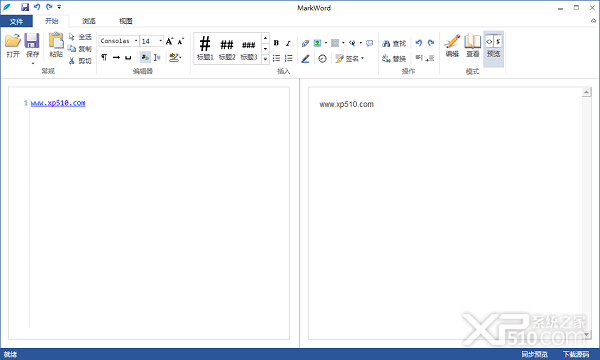
Task: Toggle space character display
Action: point(128,57)
